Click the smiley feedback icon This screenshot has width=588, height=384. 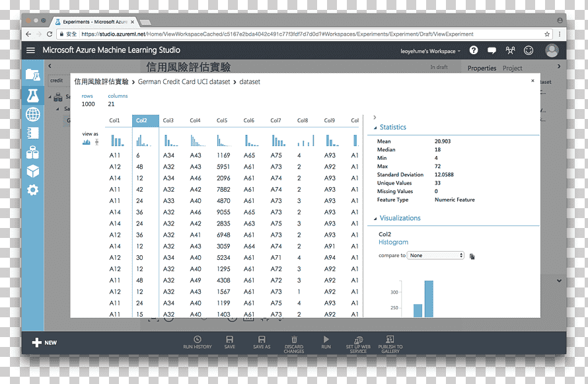pyautogui.click(x=529, y=50)
